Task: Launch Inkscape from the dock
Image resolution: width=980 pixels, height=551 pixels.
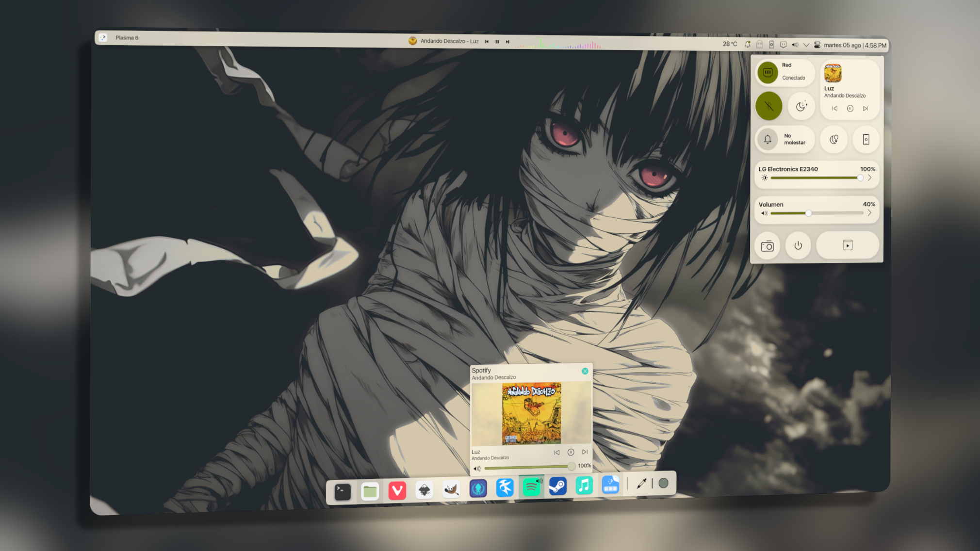Action: click(425, 490)
